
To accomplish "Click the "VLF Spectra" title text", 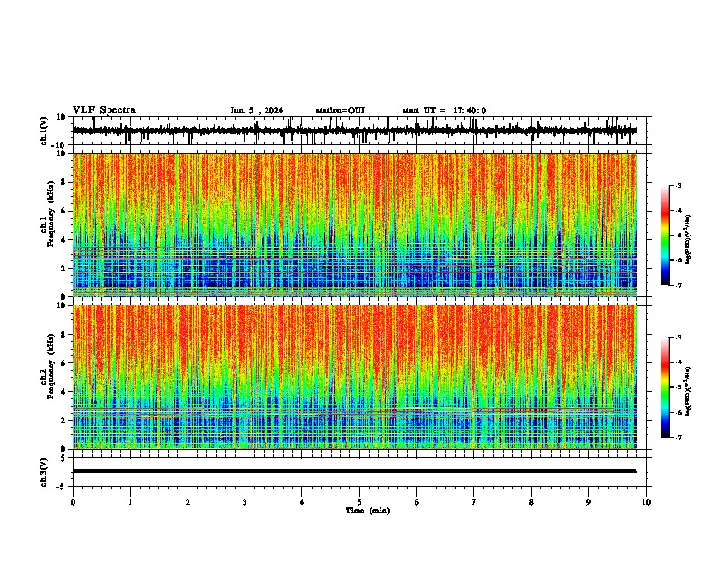I will click(104, 110).
